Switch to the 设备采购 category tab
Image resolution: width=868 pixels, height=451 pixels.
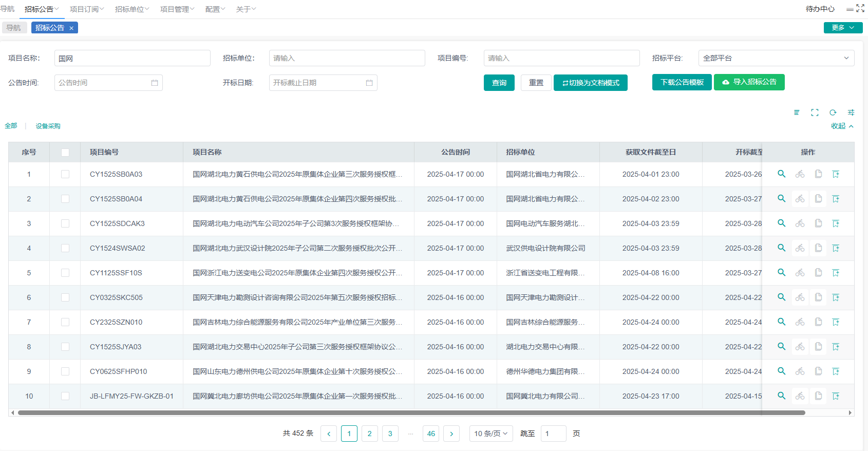pos(48,126)
